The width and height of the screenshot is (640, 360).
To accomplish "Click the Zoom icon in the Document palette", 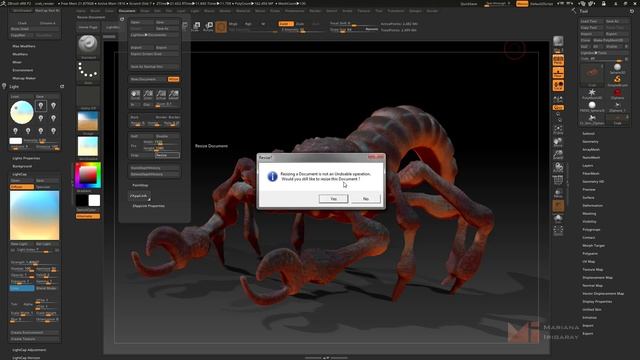I will pos(148,95).
